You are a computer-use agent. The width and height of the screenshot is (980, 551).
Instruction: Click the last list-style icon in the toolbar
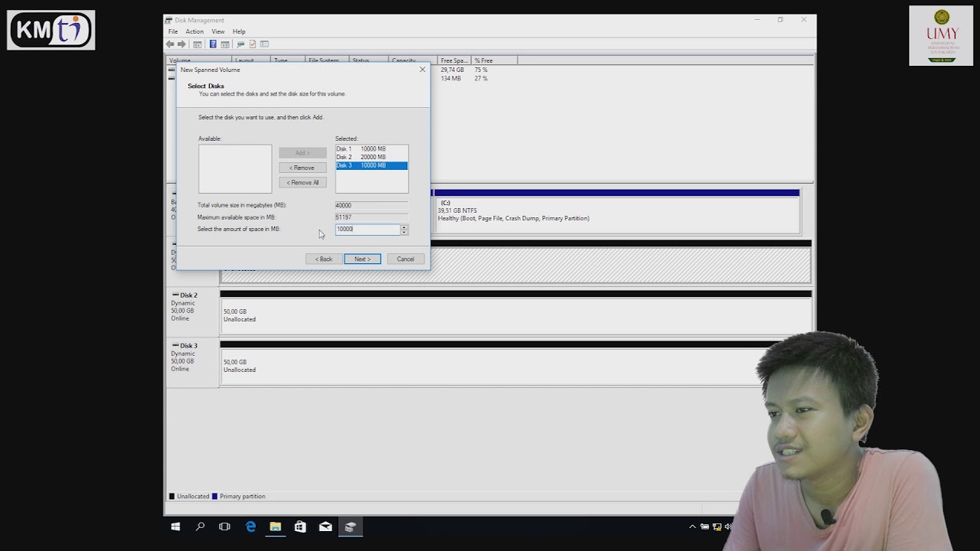[264, 44]
